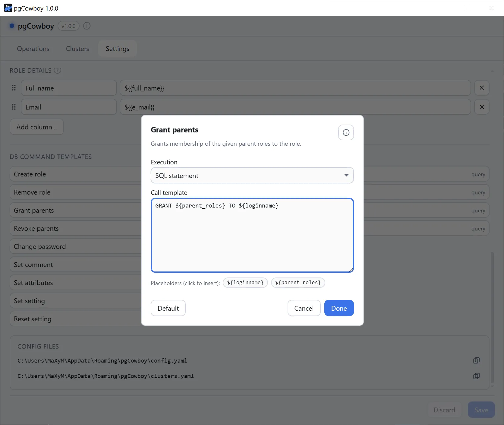Copy the clusters.yaml file path
This screenshot has width=504, height=425.
476,376
